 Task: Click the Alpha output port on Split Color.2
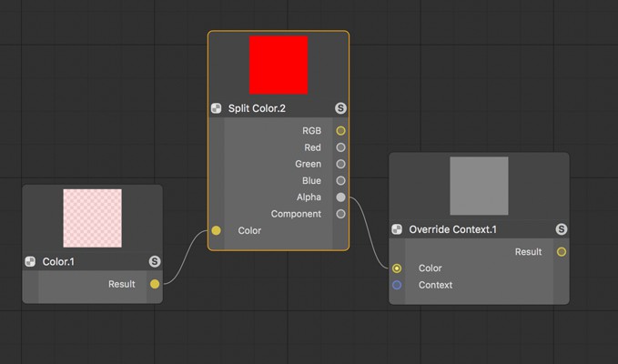341,197
